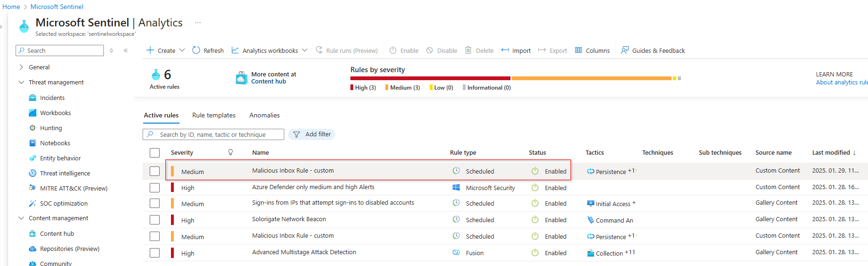Screen dimensions: 868x266
Task: Select the Advanced Multistage Attack Detection checkbox
Action: click(154, 253)
